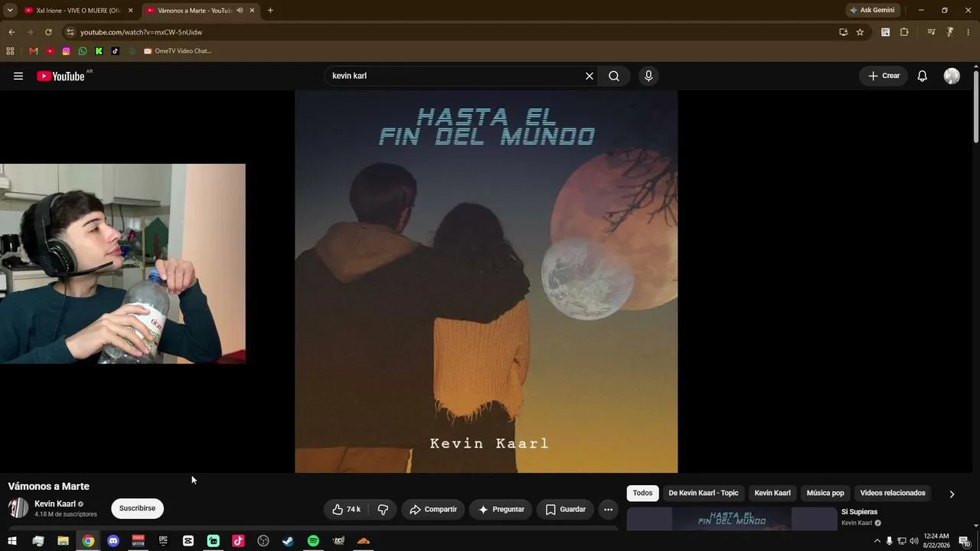The height and width of the screenshot is (551, 980).
Task: Open the bookmarks apps grid
Action: [10, 51]
